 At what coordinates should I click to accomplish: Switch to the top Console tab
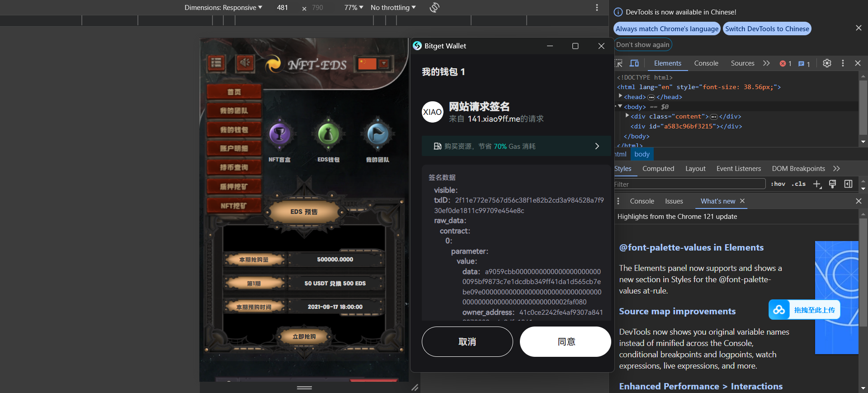pos(706,63)
